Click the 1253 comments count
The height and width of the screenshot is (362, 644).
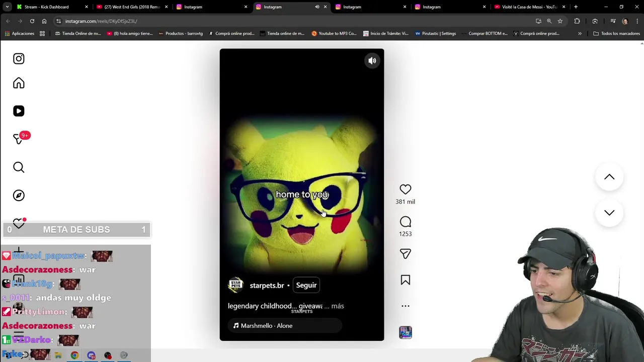click(x=405, y=234)
